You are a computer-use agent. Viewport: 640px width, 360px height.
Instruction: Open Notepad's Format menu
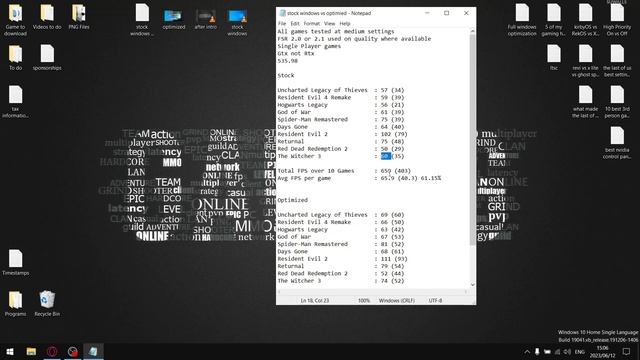pyautogui.click(x=312, y=24)
